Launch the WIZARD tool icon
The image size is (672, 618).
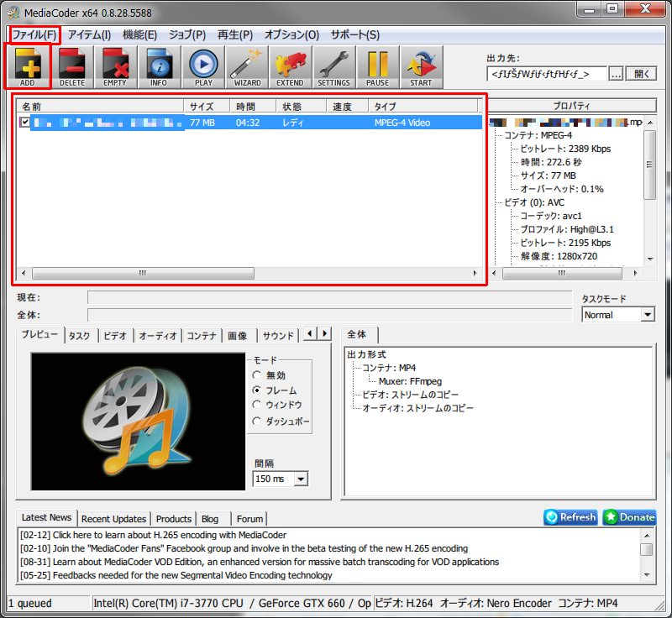247,67
